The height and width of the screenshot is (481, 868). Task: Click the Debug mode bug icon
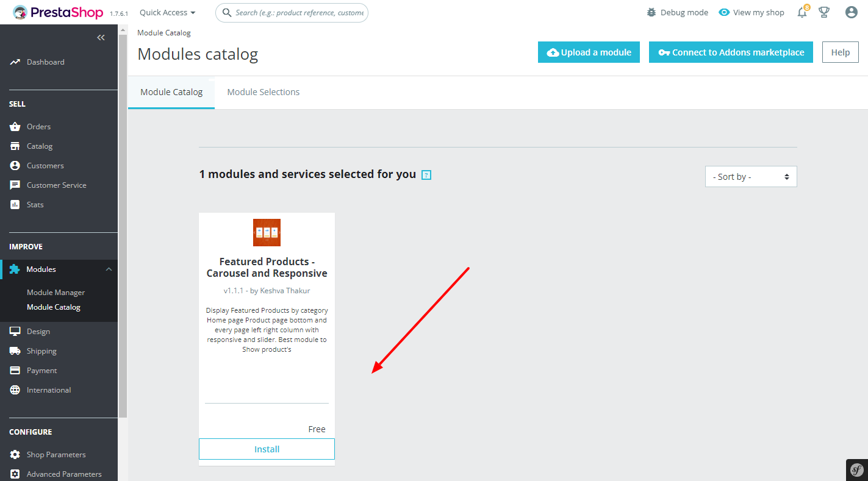point(652,12)
